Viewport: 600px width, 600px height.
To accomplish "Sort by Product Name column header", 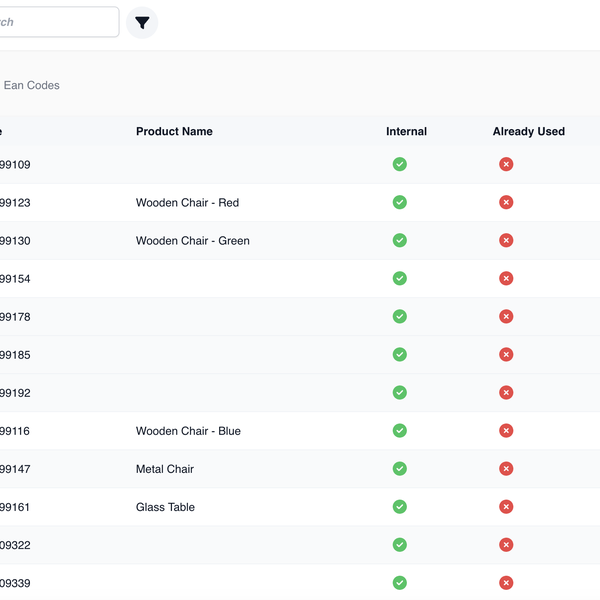I will click(x=174, y=132).
